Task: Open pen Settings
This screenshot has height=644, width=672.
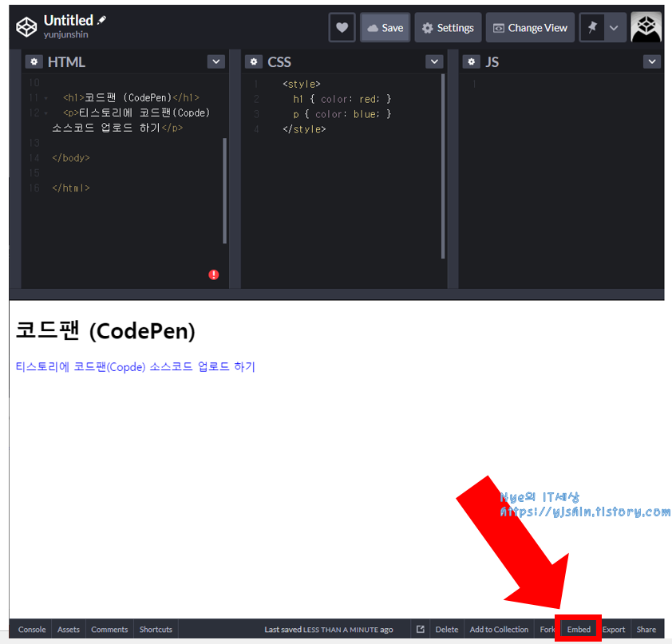Action: 448,27
